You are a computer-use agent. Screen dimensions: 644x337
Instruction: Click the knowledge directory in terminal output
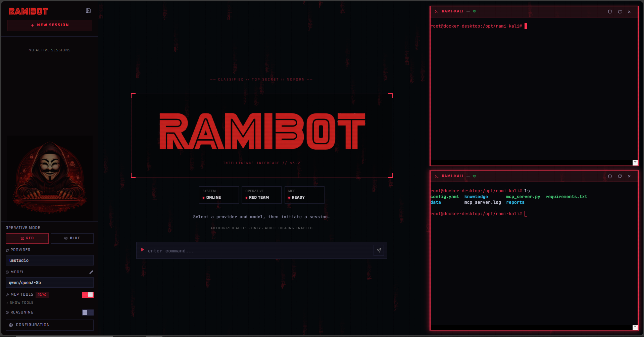[476, 197]
